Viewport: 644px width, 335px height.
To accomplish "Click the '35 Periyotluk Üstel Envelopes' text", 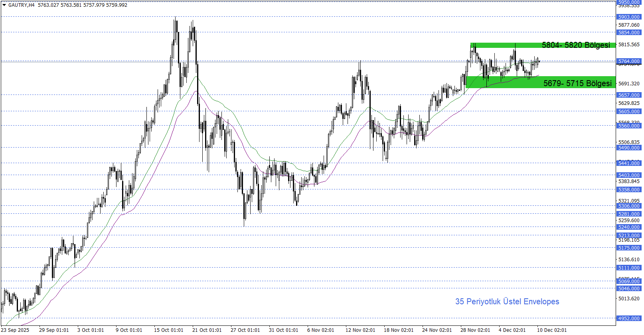I will click(507, 301).
